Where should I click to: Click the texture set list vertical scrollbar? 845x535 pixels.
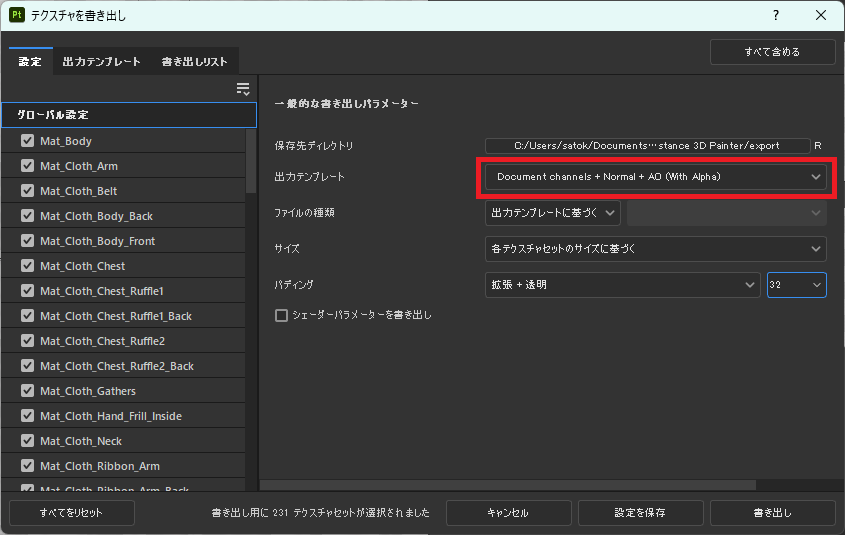[x=251, y=160]
